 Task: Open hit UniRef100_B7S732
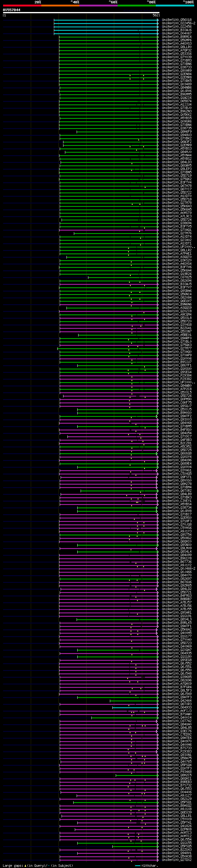click(177, 785)
